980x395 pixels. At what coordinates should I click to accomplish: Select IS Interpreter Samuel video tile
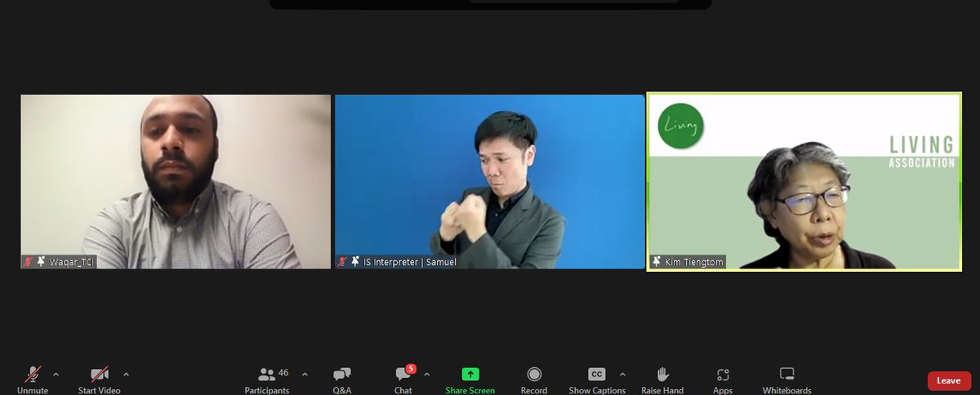(490, 182)
